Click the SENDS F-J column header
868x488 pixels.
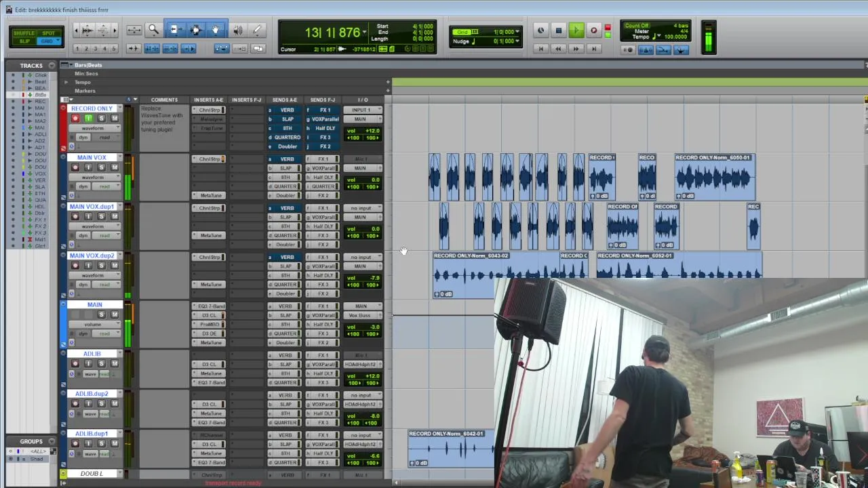pyautogui.click(x=322, y=100)
